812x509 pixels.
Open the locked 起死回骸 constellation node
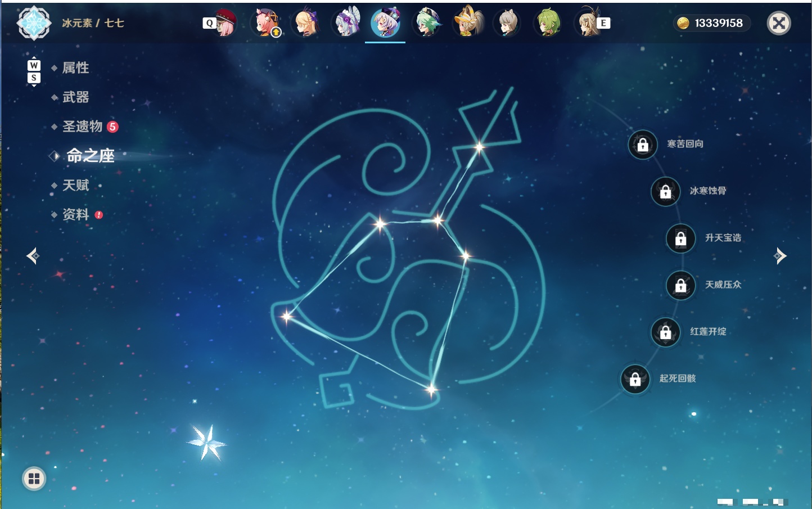(635, 379)
